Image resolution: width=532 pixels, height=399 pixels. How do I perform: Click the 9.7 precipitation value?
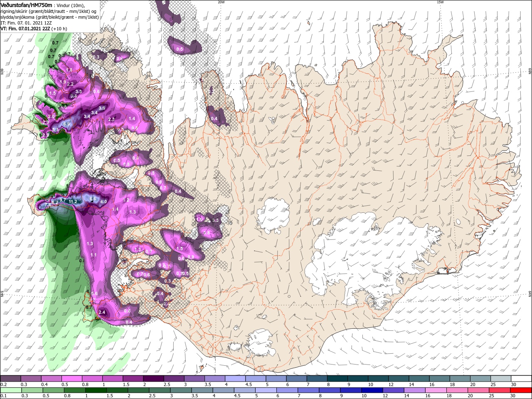(x=63, y=200)
